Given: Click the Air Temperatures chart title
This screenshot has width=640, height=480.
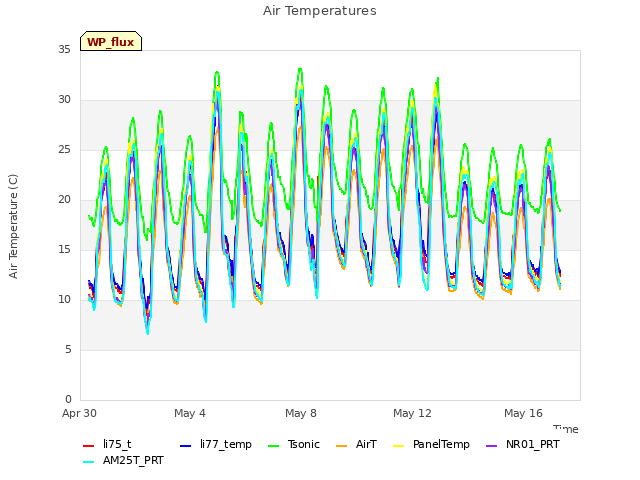Looking at the screenshot, I should (320, 11).
